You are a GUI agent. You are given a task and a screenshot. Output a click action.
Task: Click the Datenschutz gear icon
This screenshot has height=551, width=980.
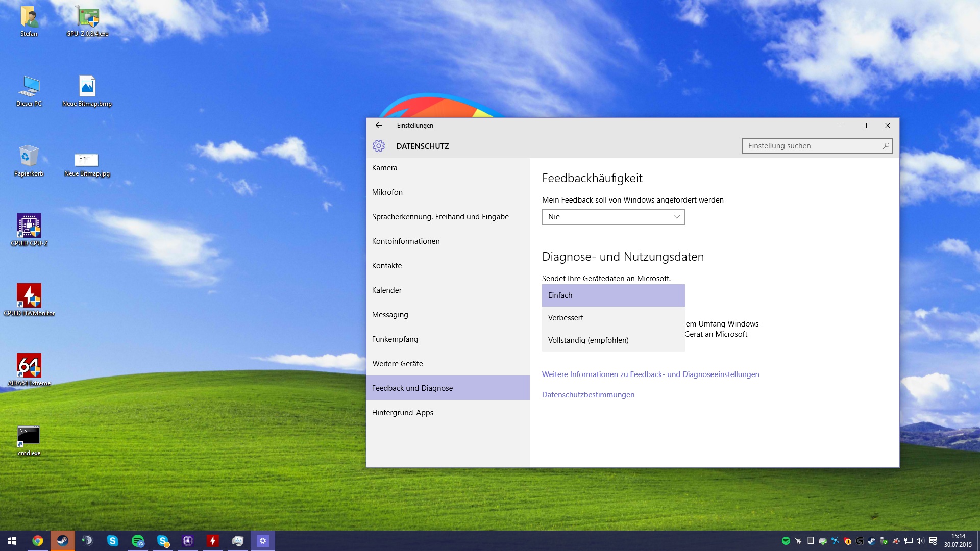pos(378,146)
